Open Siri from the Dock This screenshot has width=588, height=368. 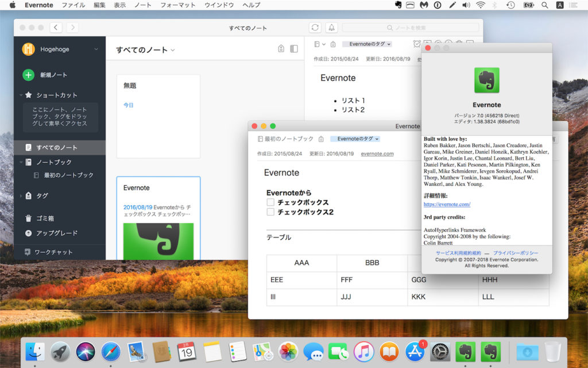coord(86,352)
